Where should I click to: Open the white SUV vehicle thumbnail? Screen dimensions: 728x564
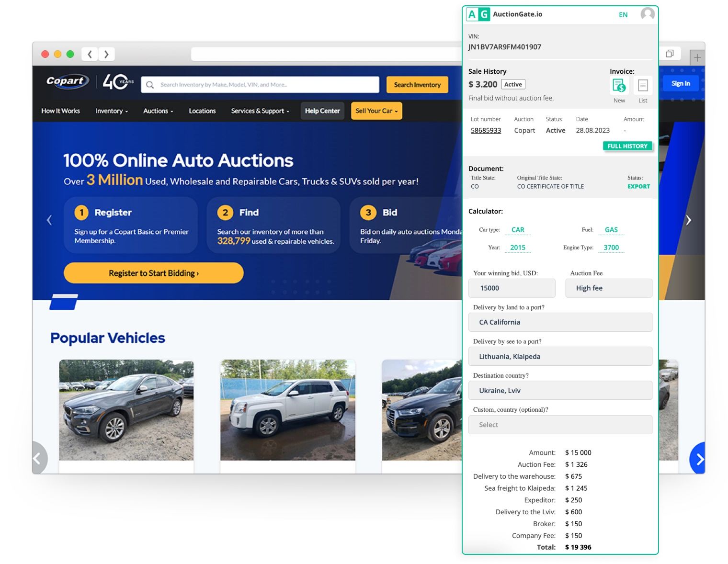(288, 410)
